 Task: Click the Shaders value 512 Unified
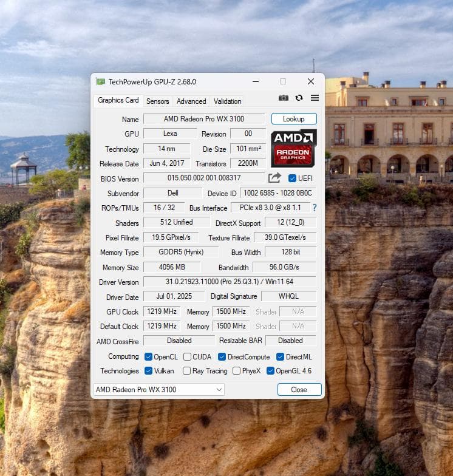(x=176, y=222)
